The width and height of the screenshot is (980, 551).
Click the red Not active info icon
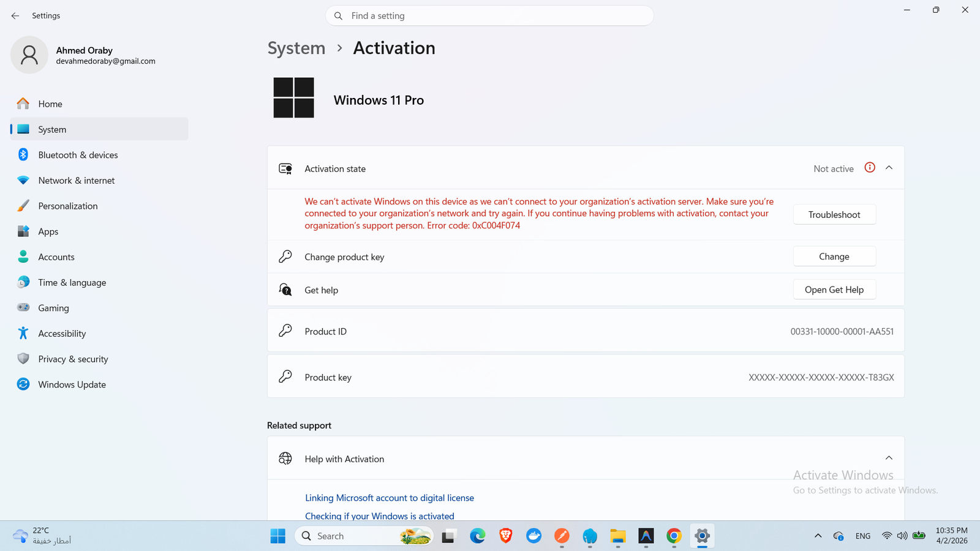click(x=870, y=168)
